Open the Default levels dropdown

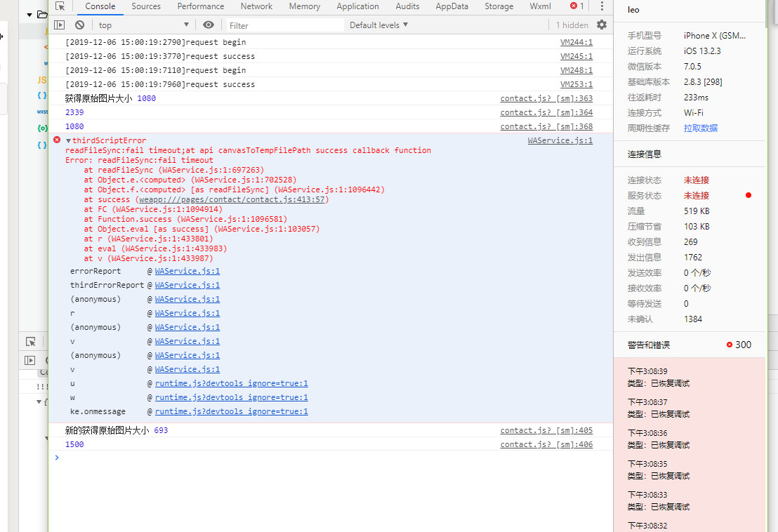(378, 25)
